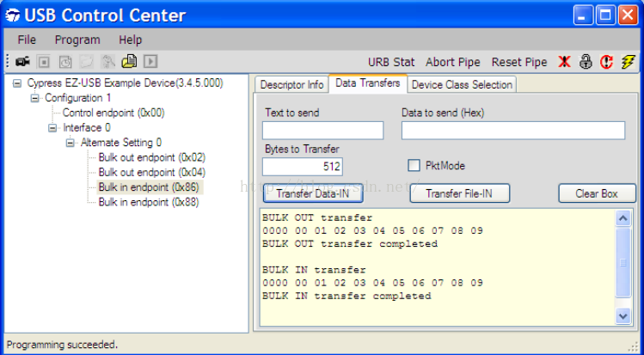Click the Bytes to Transfer field
Viewport: 644px width, 355px height.
click(303, 167)
